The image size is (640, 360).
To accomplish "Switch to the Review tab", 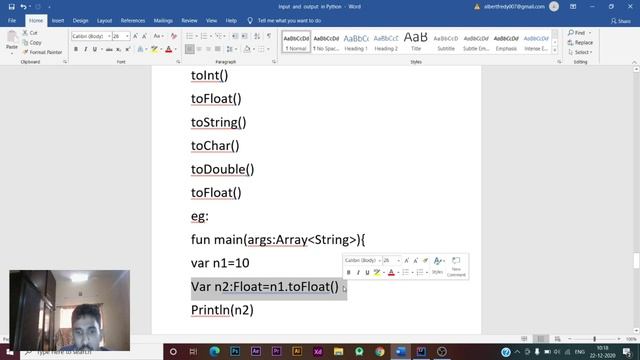I will pyautogui.click(x=189, y=20).
